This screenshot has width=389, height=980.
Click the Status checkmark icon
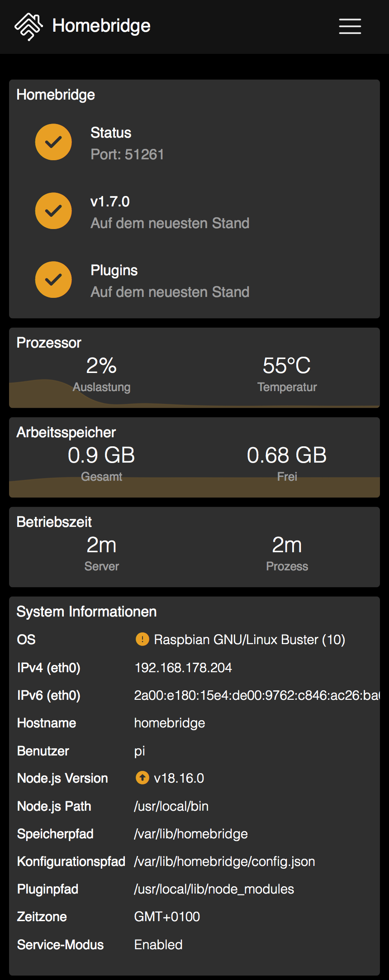[53, 142]
